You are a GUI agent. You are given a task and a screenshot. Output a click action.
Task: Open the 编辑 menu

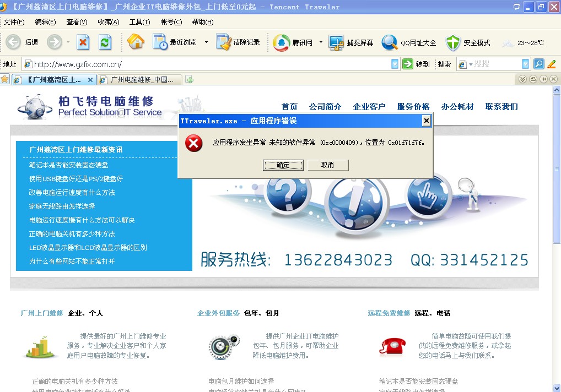click(x=45, y=22)
